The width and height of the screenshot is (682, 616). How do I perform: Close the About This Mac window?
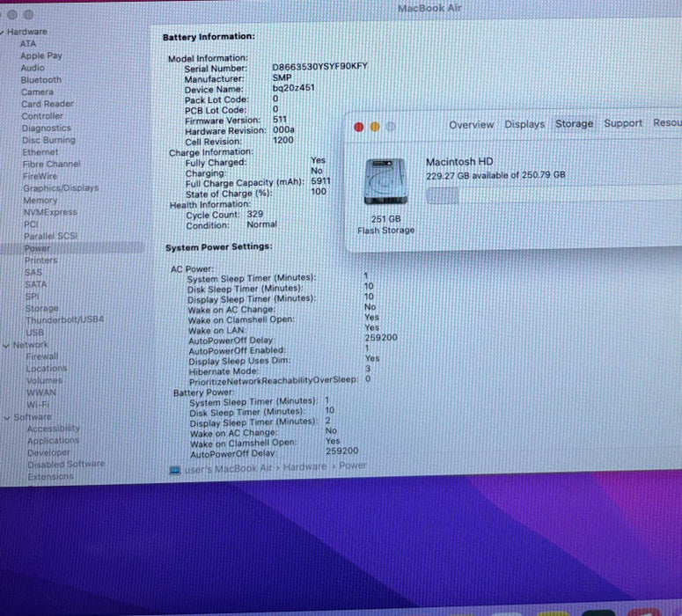tap(359, 127)
